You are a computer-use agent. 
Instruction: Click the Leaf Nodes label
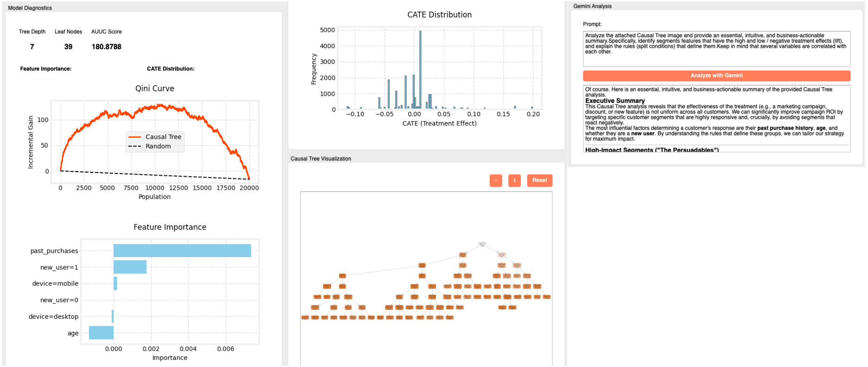click(68, 32)
